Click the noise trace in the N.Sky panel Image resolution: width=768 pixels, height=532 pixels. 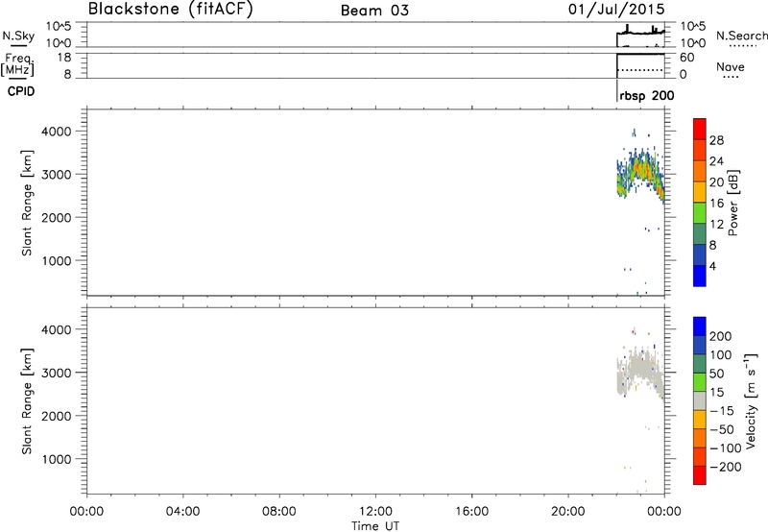[x=640, y=33]
